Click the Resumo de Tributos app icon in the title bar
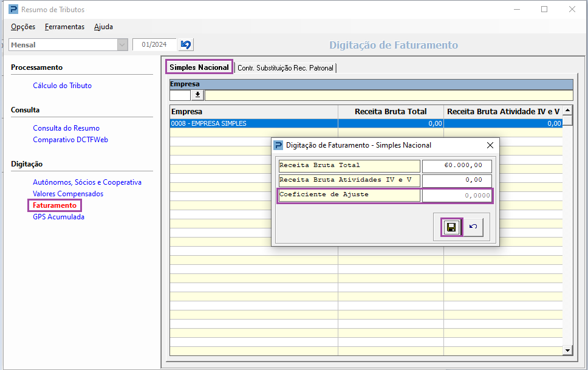The width and height of the screenshot is (588, 370). click(x=13, y=9)
